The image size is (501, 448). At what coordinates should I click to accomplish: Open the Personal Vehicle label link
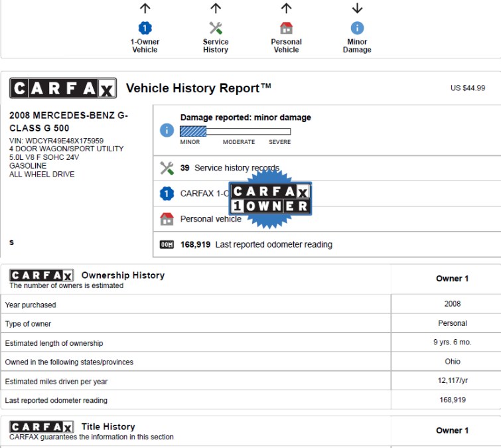click(286, 46)
